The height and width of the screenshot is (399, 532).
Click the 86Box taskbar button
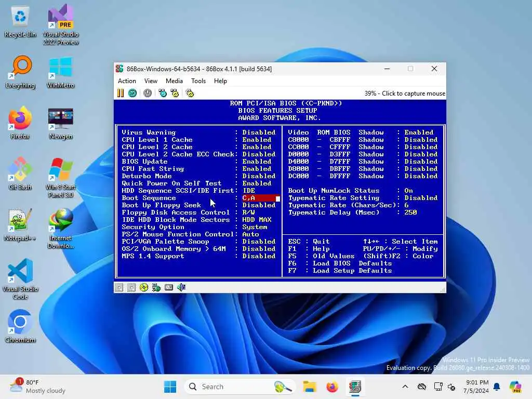355,387
